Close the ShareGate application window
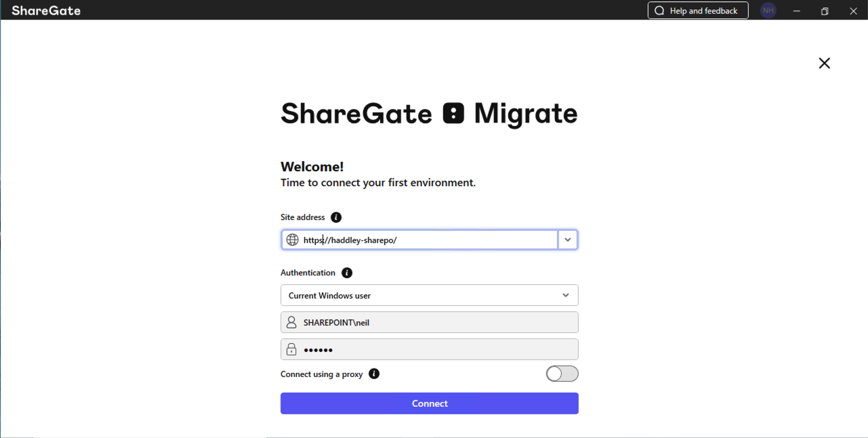Viewport: 868px width, 438px height. [853, 10]
